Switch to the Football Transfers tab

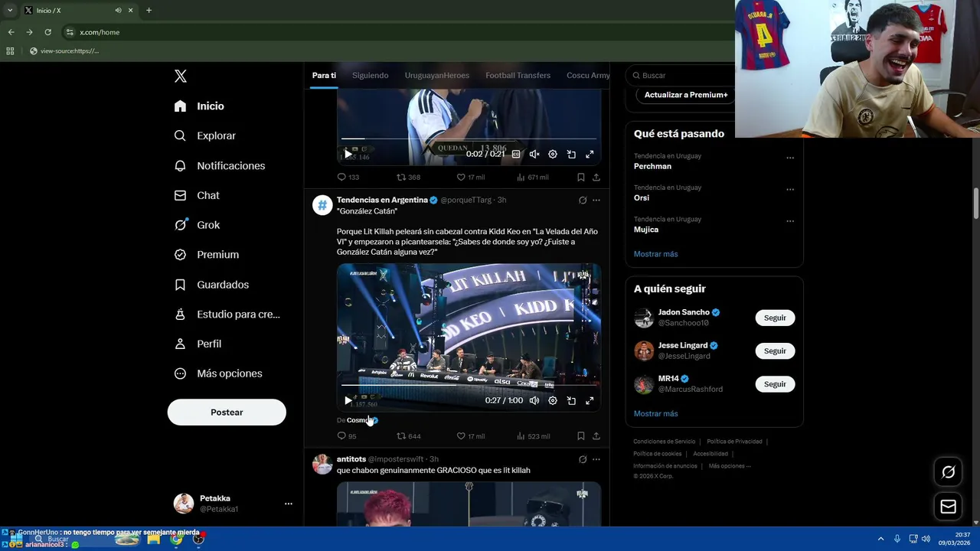(x=518, y=75)
